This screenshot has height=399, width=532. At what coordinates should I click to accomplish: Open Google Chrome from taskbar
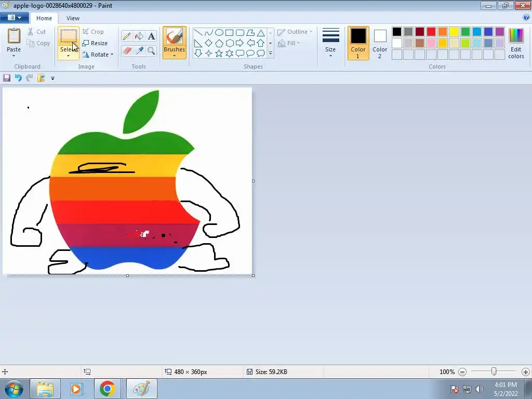(x=107, y=389)
